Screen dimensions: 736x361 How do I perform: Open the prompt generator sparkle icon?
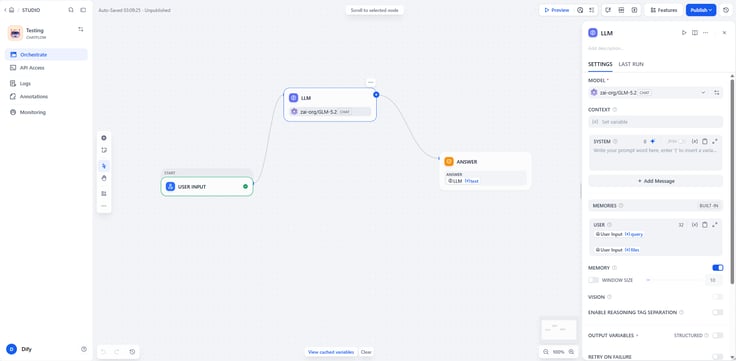point(652,141)
